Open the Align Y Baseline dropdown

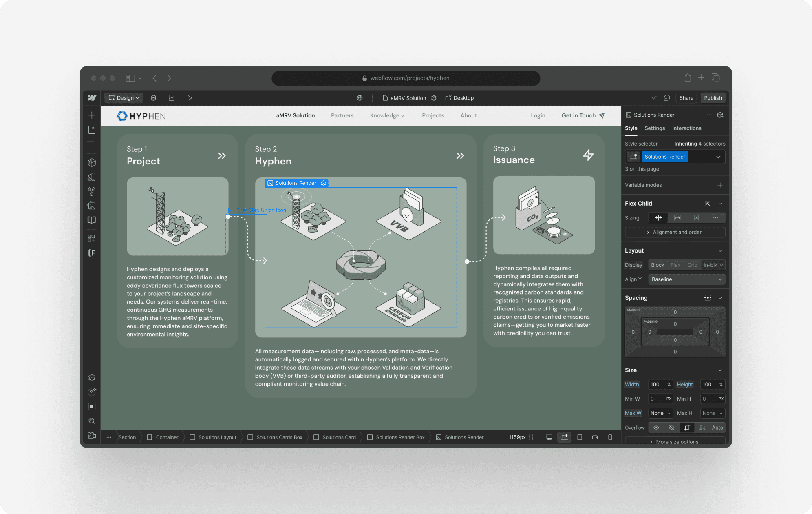coord(686,279)
